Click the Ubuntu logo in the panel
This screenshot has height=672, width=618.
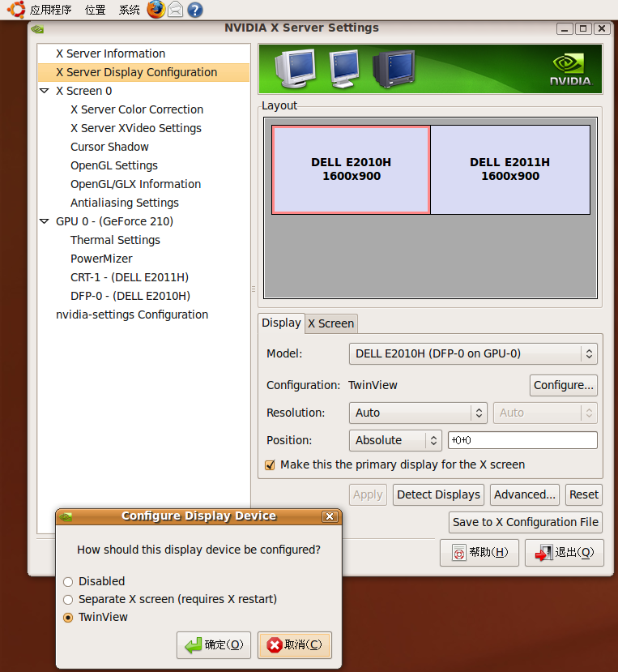[16, 10]
